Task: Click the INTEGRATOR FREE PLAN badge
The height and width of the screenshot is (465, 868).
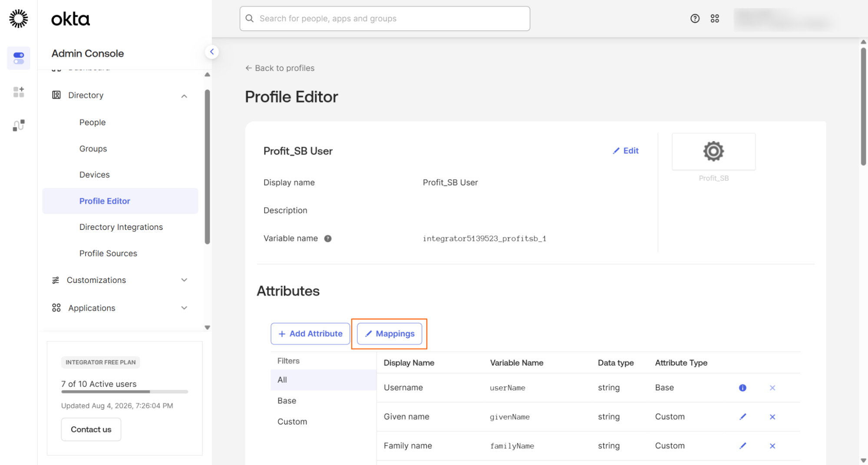Action: 100,362
